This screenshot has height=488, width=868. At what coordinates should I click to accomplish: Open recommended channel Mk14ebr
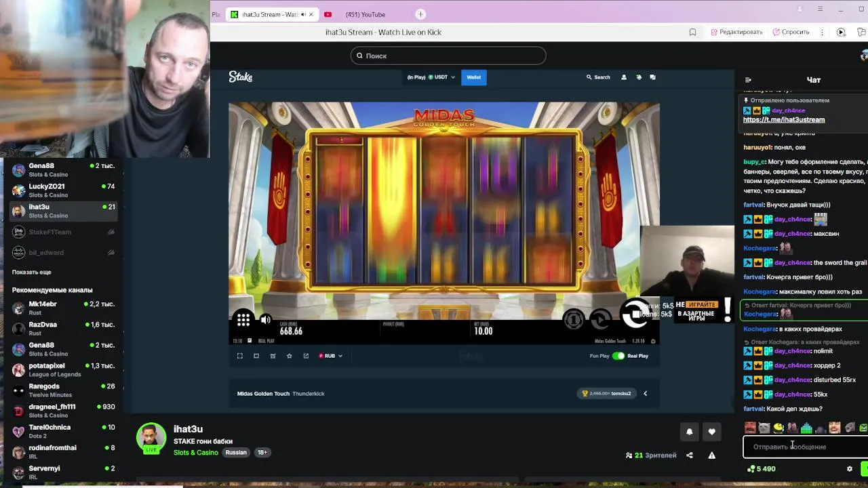(63, 308)
